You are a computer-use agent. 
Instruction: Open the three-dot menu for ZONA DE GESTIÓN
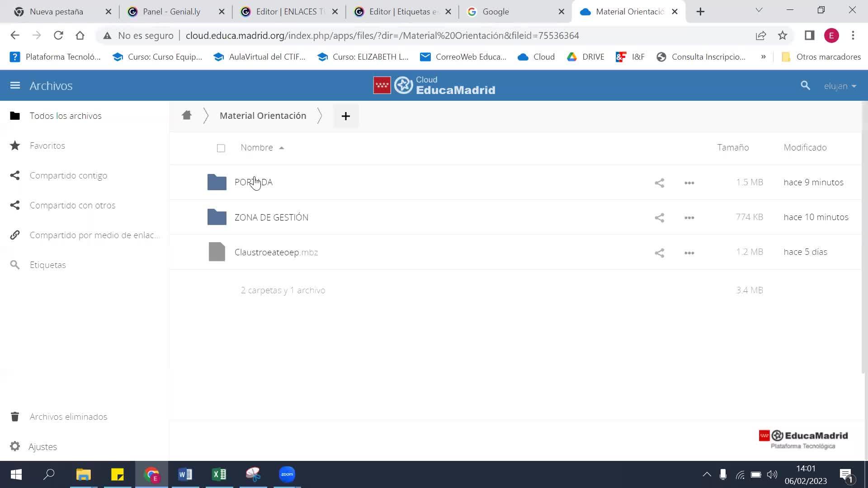click(689, 218)
